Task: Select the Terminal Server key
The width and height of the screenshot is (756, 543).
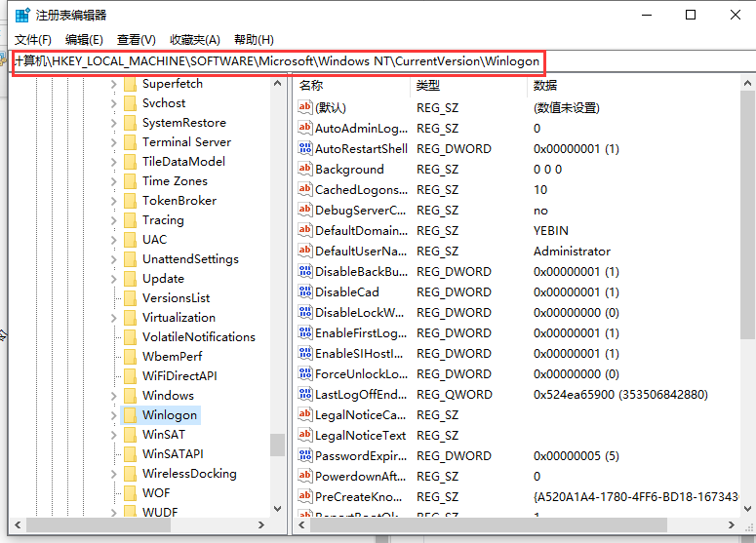Action: click(x=186, y=142)
